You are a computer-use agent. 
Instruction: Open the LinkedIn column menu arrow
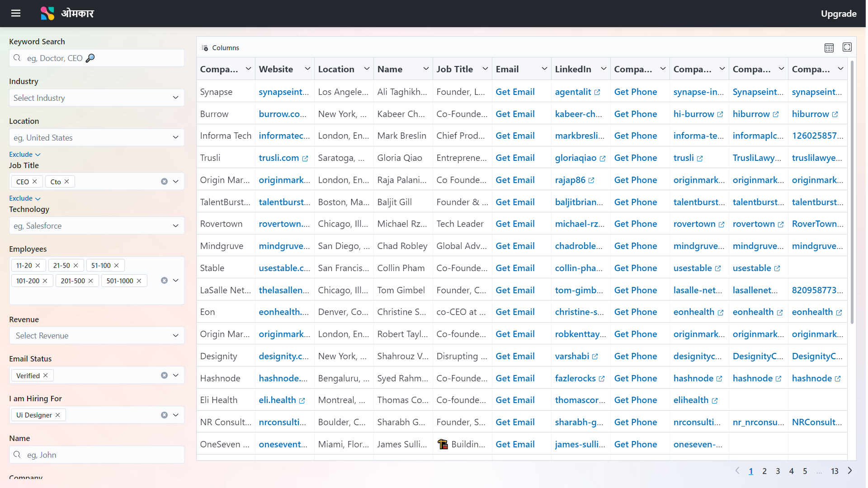(x=604, y=69)
